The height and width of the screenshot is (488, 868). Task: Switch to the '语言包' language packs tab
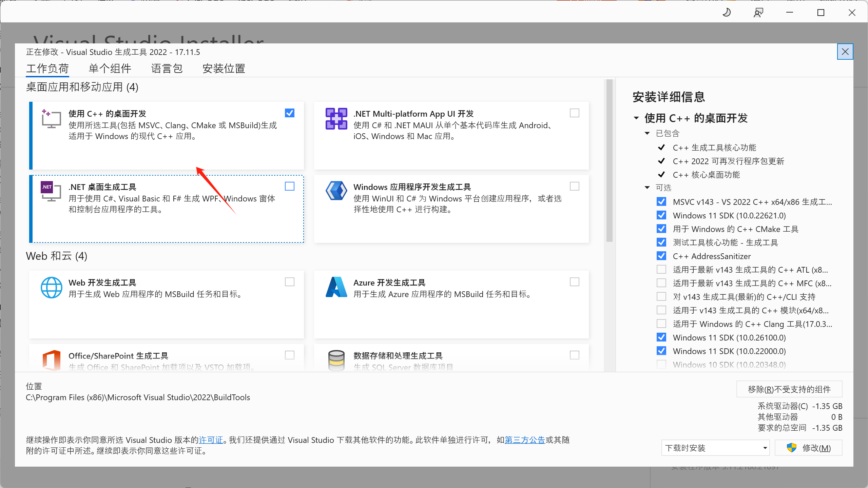[167, 69]
